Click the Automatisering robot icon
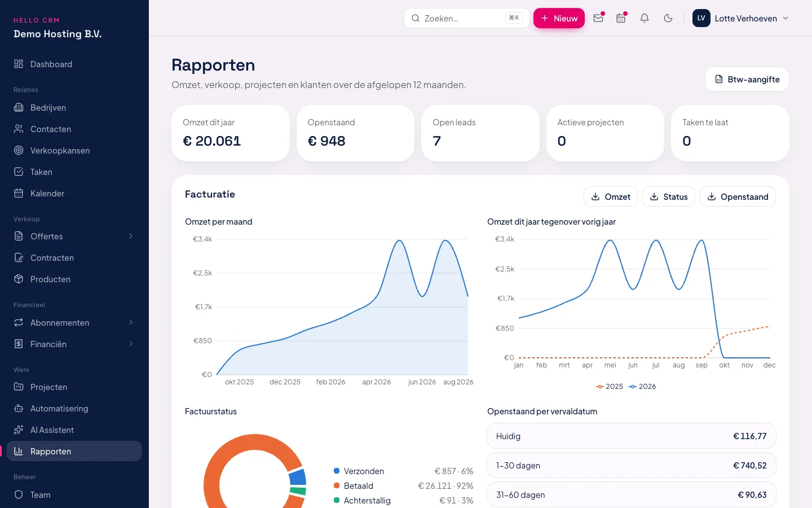 19,408
